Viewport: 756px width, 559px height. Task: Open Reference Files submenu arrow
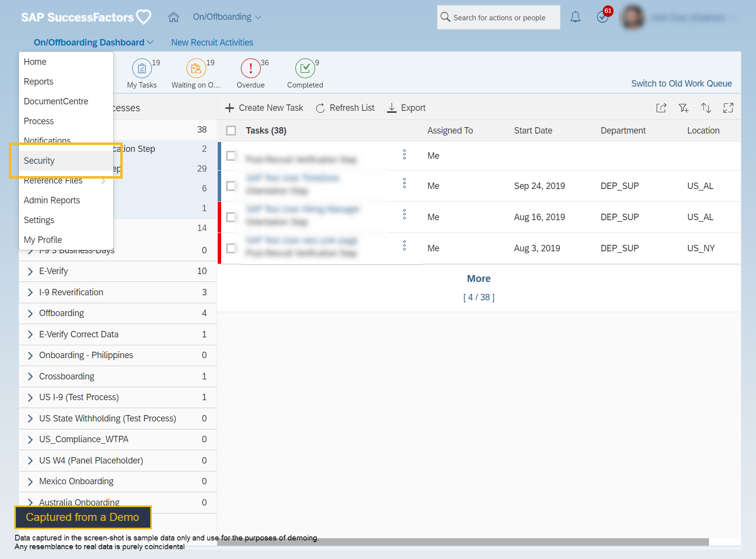pyautogui.click(x=103, y=181)
